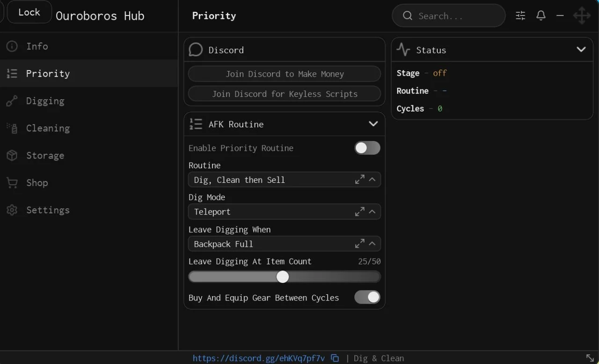Click Join Discord for Keyless Scripts
Image resolution: width=599 pixels, height=364 pixels.
pyautogui.click(x=285, y=94)
